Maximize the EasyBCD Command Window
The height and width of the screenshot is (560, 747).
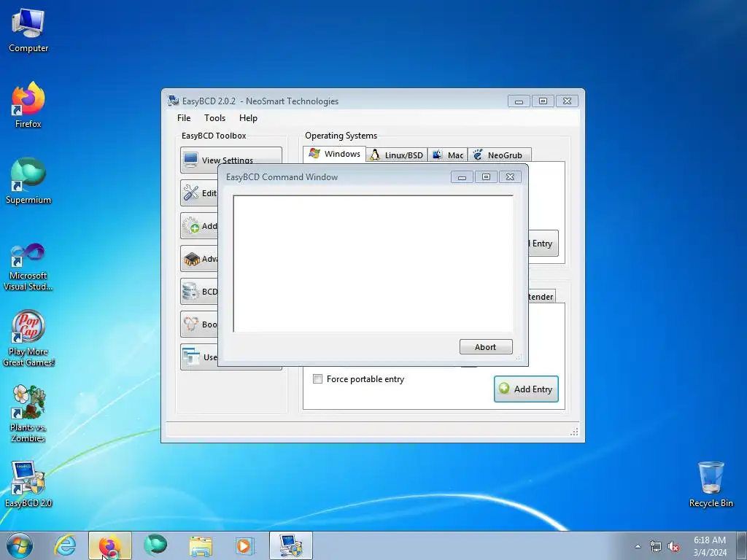pyautogui.click(x=486, y=176)
